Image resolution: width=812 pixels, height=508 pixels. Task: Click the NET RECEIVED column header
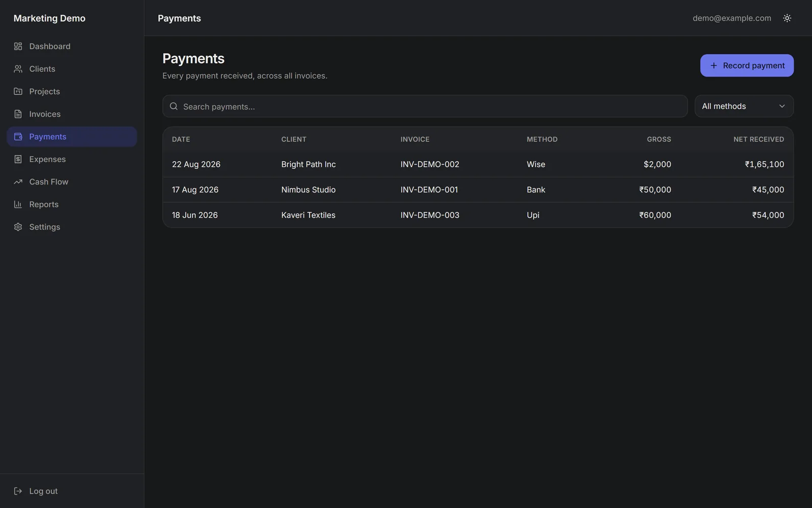pyautogui.click(x=759, y=139)
